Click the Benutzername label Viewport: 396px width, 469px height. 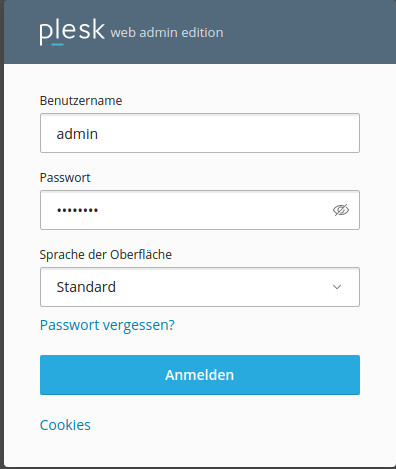pyautogui.click(x=81, y=101)
